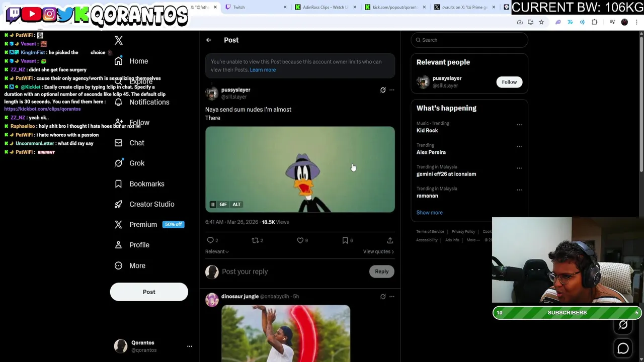Switch to the cvaults on X tab
The image size is (644, 362).
[464, 7]
